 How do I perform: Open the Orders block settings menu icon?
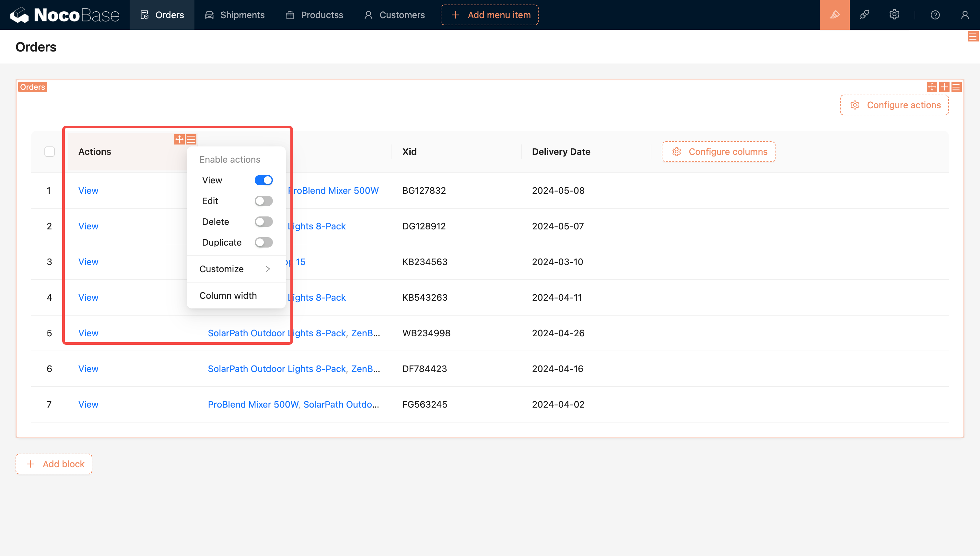click(x=956, y=87)
